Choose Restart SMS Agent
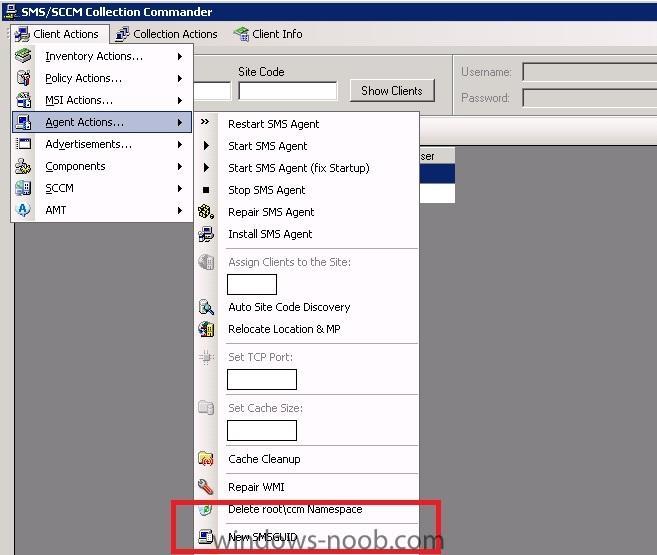The width and height of the screenshot is (657, 555). pos(307,124)
